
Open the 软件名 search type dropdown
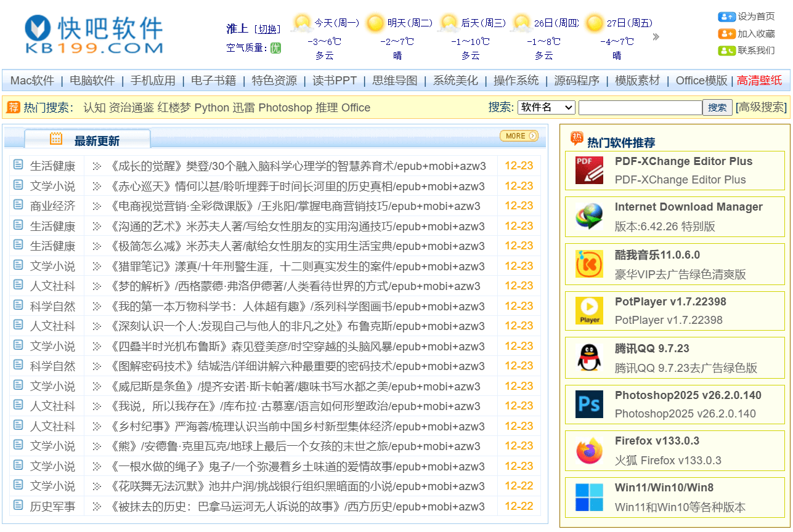point(547,107)
